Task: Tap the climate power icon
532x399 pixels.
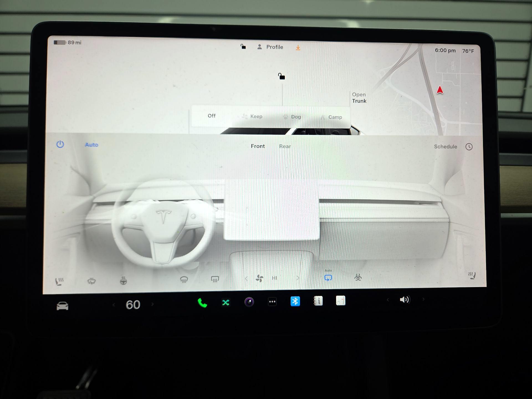Action: pos(60,144)
